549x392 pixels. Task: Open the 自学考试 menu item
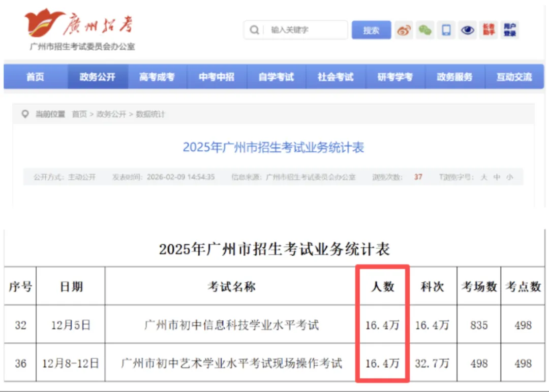277,77
